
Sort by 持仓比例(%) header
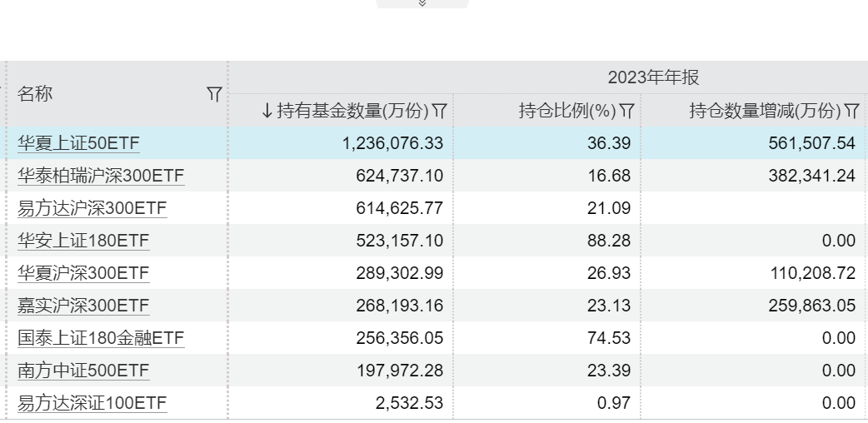567,111
